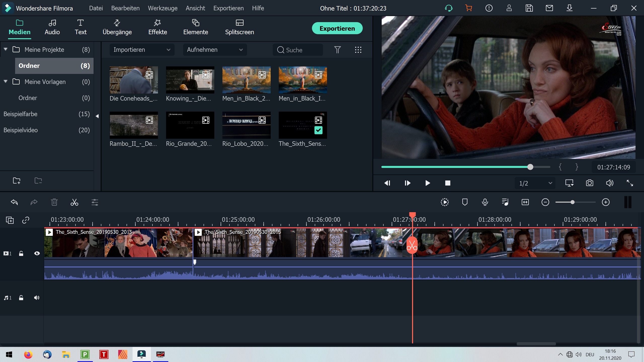
Task: Select the Rambo_II media thumbnail
Action: point(134,125)
